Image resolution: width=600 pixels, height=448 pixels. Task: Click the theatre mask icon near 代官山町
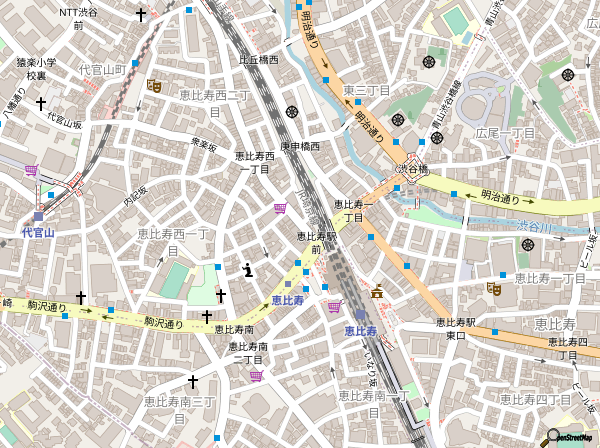click(154, 86)
